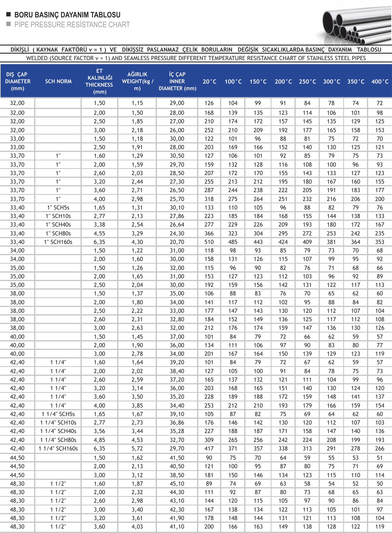This screenshot has height=533, width=392.
Task: Click the 'PIPE PRESSURE RESISTANCE CHART' subtitle
Action: pos(72,25)
